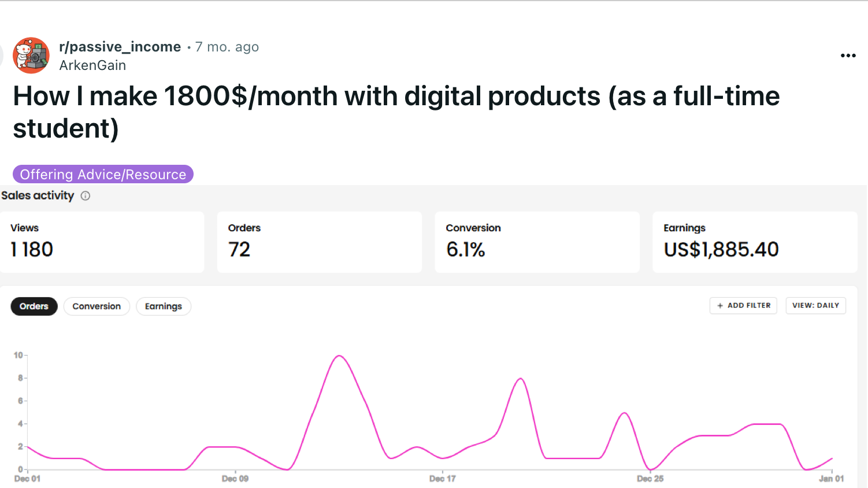The width and height of the screenshot is (868, 488).
Task: Click the Dec 09 axis label
Action: 235,479
